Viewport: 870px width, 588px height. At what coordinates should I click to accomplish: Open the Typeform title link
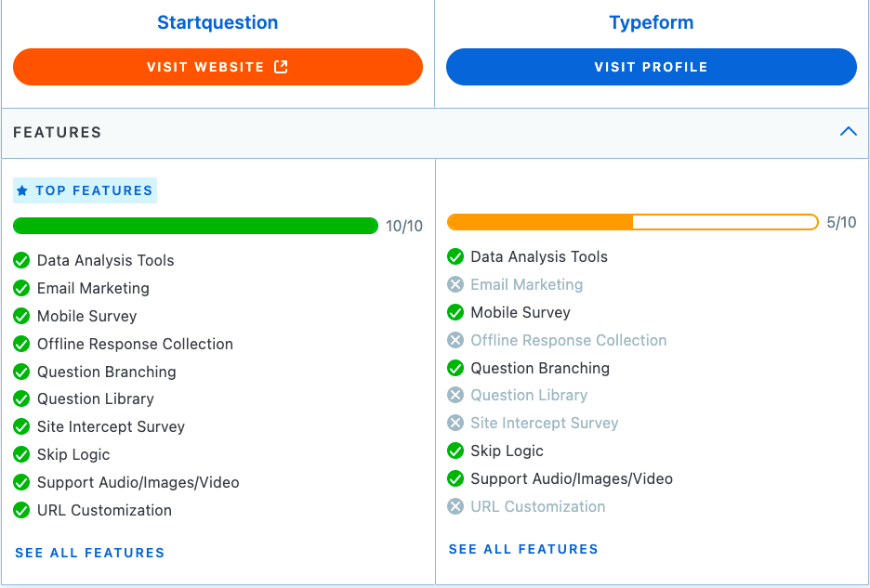(652, 22)
